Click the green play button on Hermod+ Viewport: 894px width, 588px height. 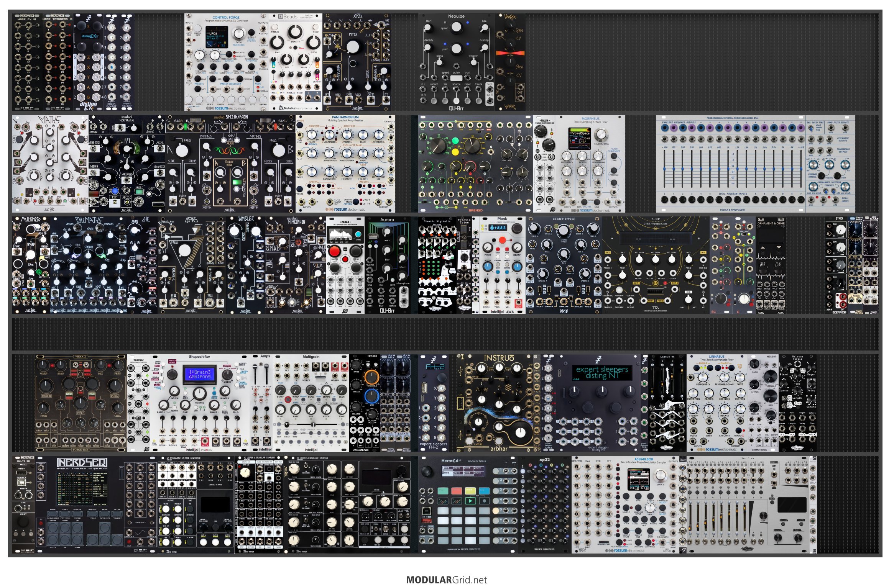pyautogui.click(x=470, y=500)
